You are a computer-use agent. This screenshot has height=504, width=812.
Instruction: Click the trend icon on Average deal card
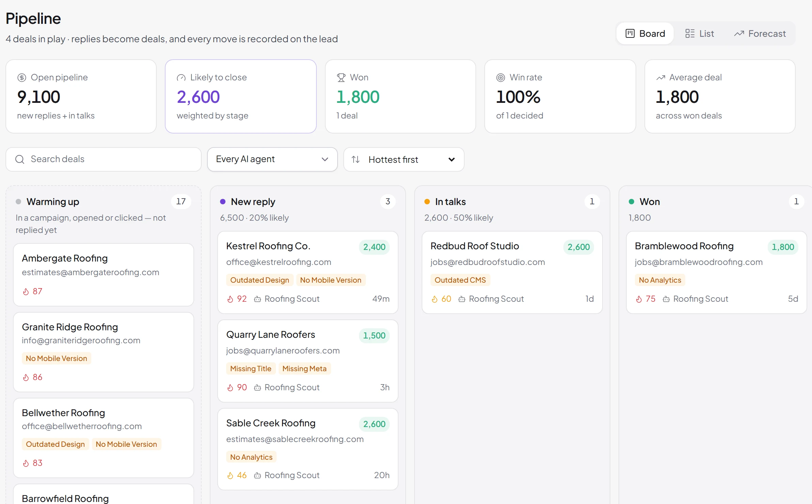(x=660, y=78)
